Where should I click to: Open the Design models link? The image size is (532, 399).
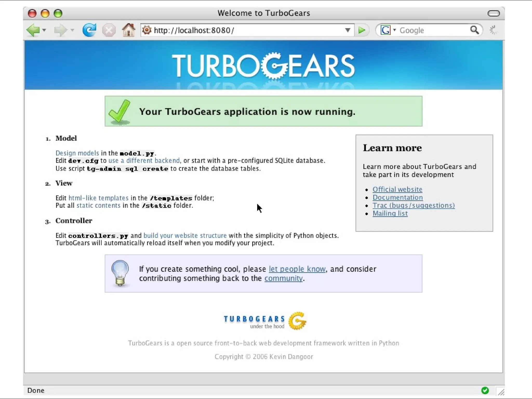point(77,153)
